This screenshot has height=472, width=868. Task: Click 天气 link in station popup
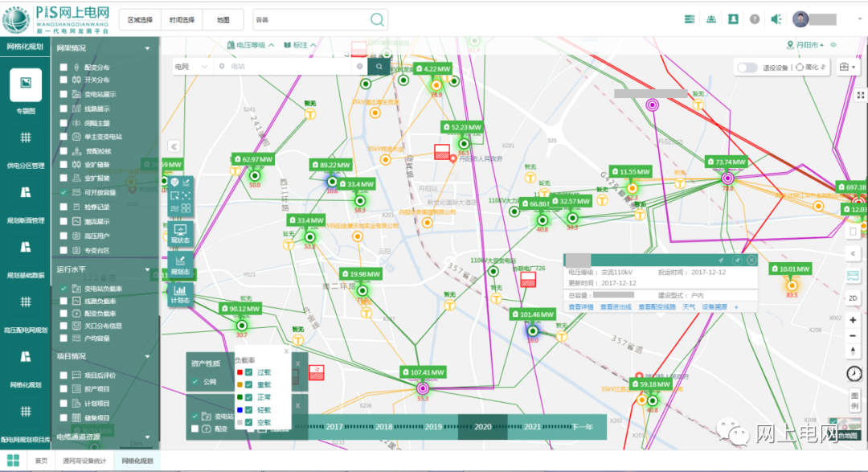tap(689, 307)
